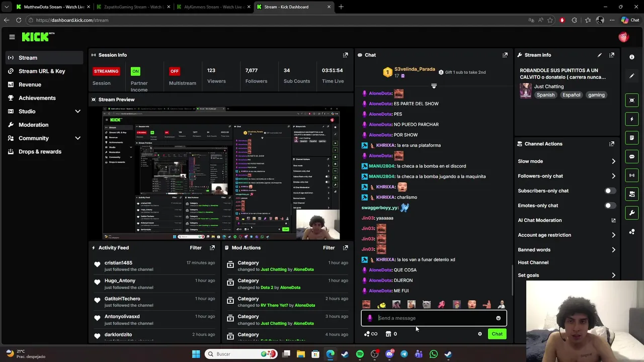Pop out the Mod Actions panel

(x=345, y=247)
